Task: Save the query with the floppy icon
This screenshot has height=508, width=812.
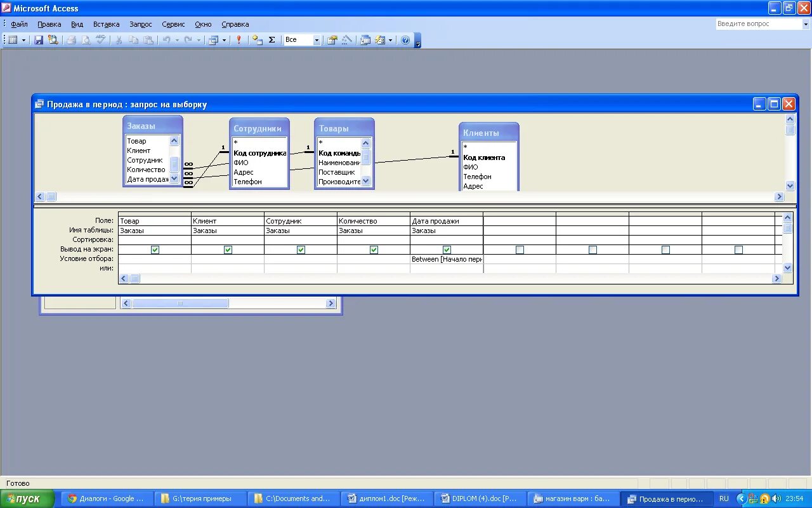Action: coord(39,40)
